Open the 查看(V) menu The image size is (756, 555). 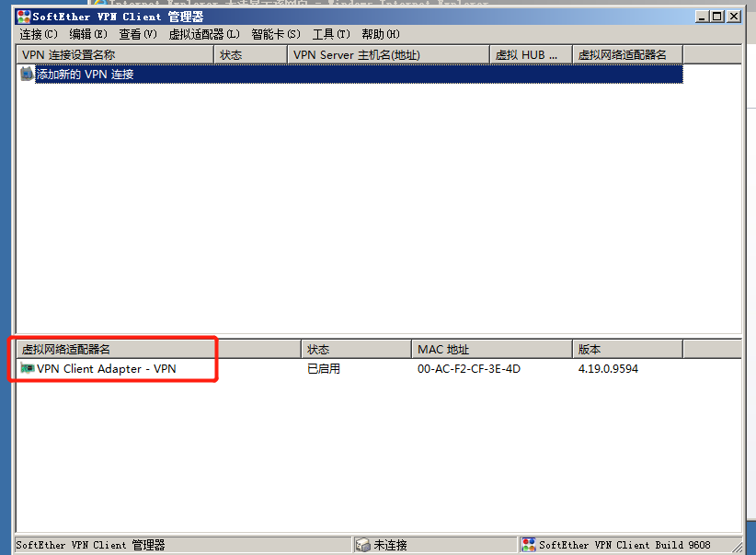(x=137, y=34)
